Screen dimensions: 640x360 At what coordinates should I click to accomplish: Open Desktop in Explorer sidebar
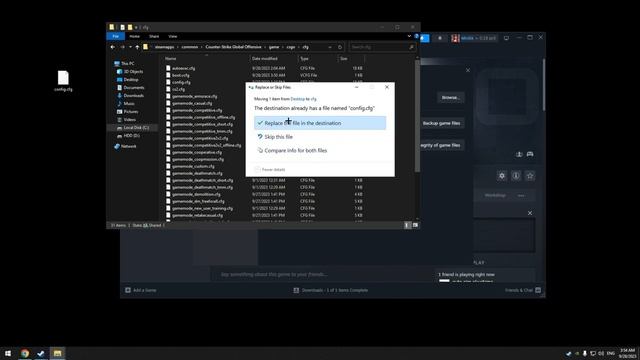(x=128, y=80)
